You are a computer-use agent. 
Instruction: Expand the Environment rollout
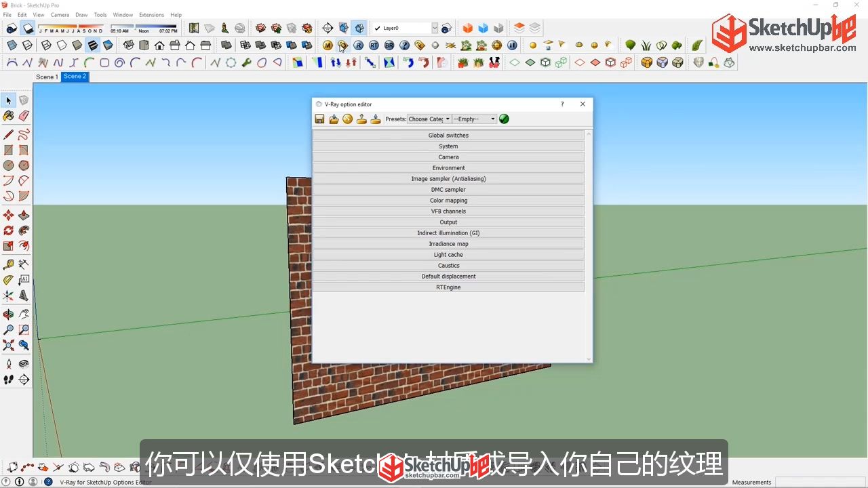448,168
